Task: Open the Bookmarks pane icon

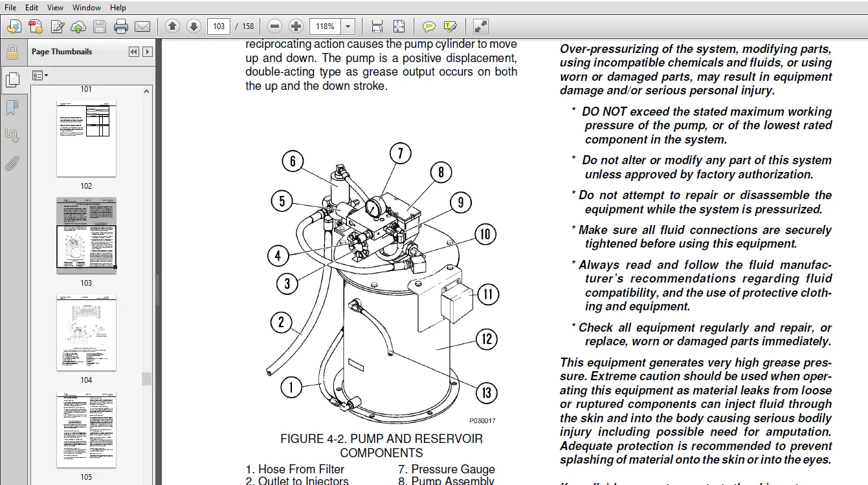Action: 12,107
